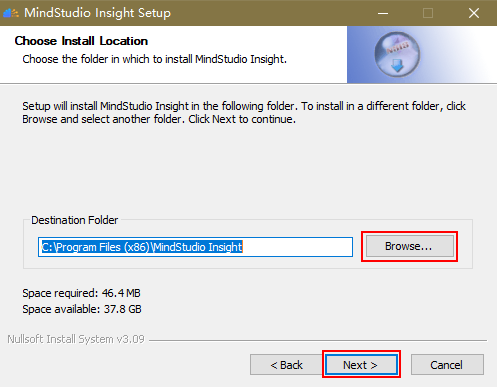Click the Destination Folder group label

(x=74, y=220)
